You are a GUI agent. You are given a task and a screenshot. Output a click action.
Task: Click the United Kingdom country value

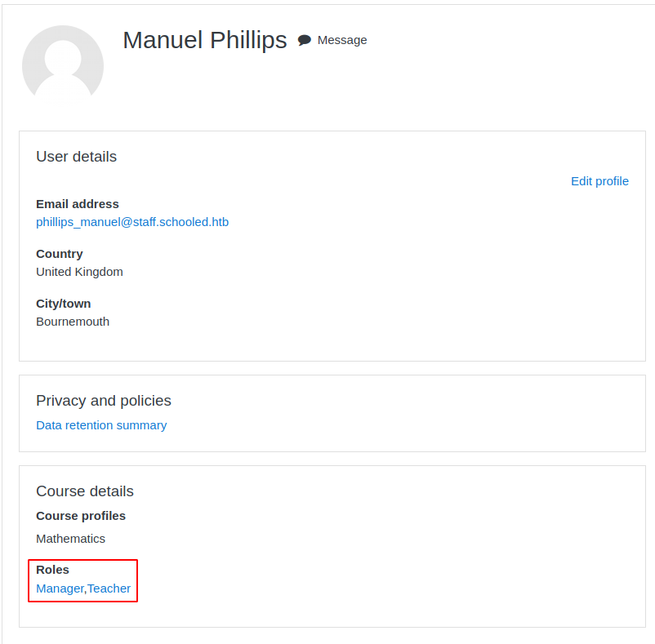tap(79, 272)
